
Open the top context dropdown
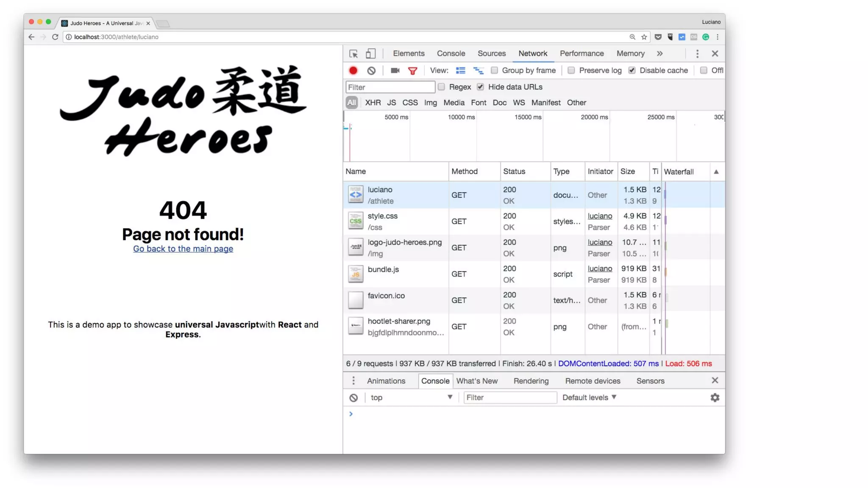[x=410, y=397]
